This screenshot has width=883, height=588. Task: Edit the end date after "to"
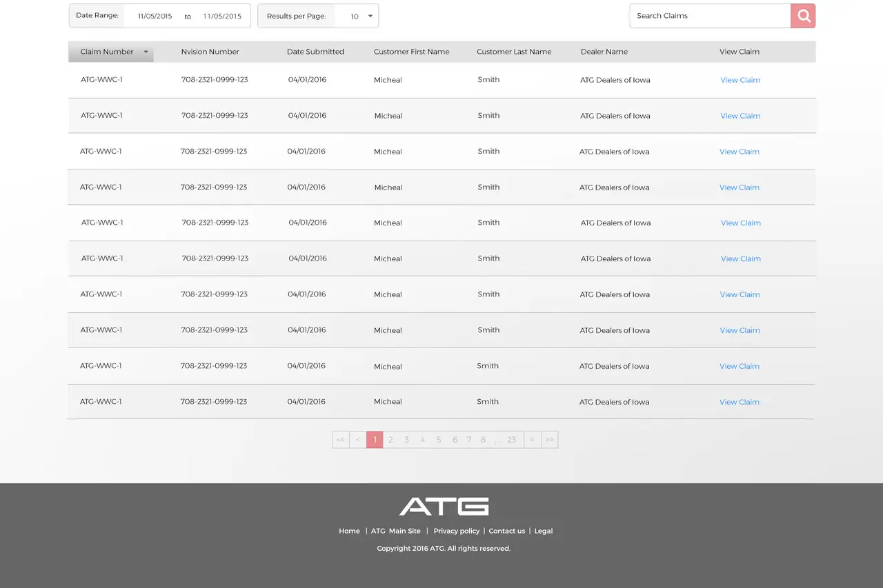[x=222, y=16]
